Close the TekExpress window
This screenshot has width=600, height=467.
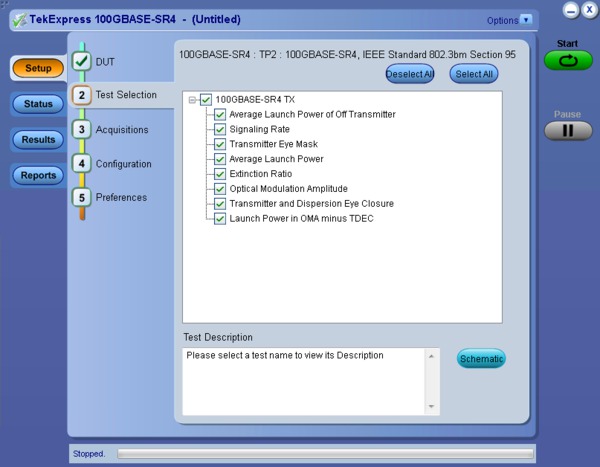pos(589,10)
